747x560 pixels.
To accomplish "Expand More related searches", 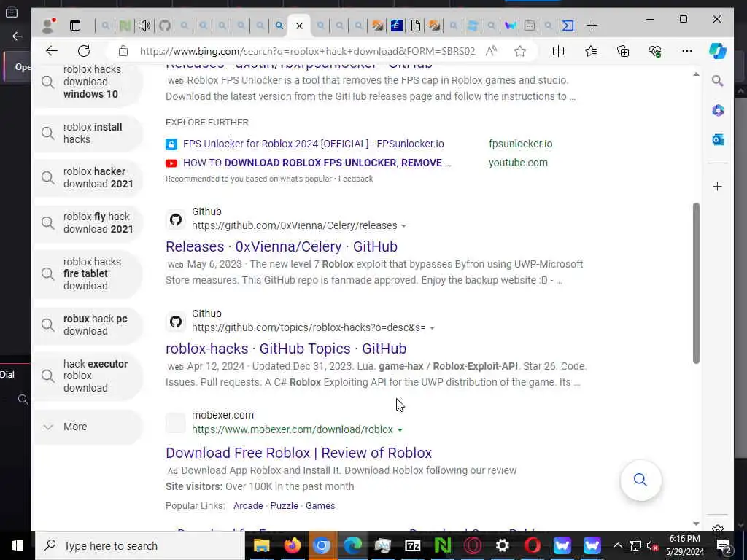I will click(88, 427).
